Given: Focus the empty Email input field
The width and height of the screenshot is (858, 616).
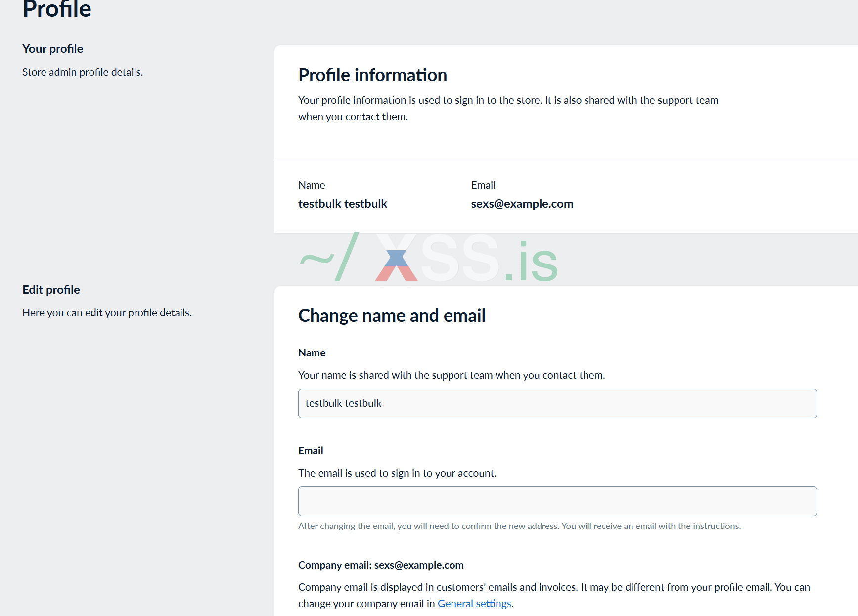Looking at the screenshot, I should pyautogui.click(x=557, y=501).
